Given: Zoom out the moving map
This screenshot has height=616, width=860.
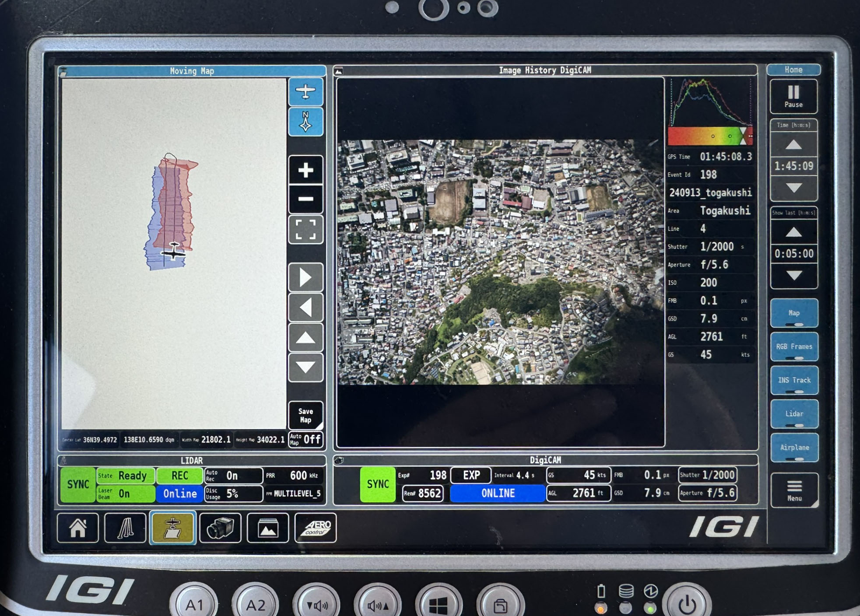Looking at the screenshot, I should 305,199.
